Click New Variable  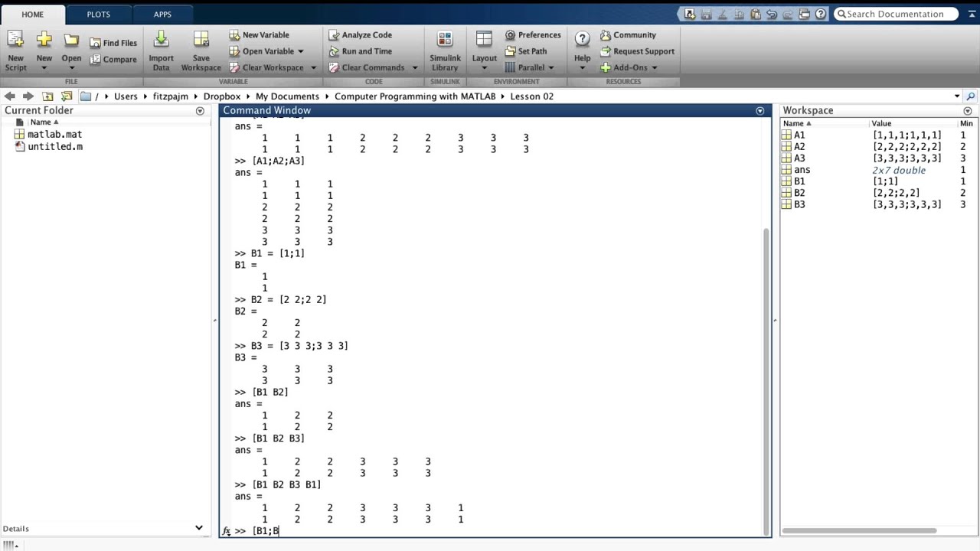[259, 34]
